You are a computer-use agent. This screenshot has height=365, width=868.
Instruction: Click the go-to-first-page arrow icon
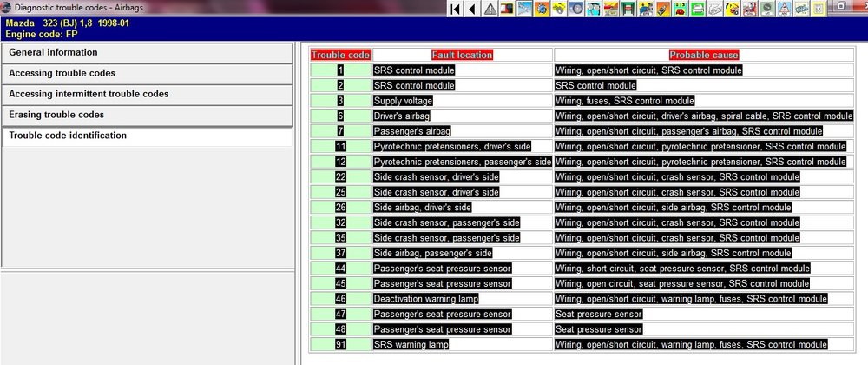click(455, 9)
